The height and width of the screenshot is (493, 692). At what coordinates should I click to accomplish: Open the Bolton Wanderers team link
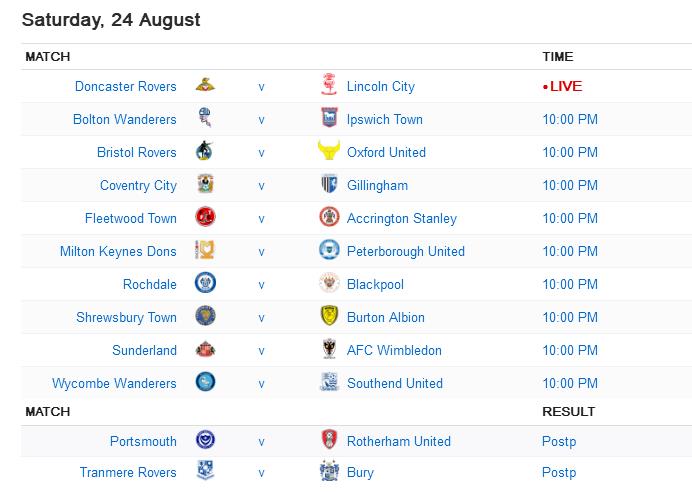pos(125,119)
